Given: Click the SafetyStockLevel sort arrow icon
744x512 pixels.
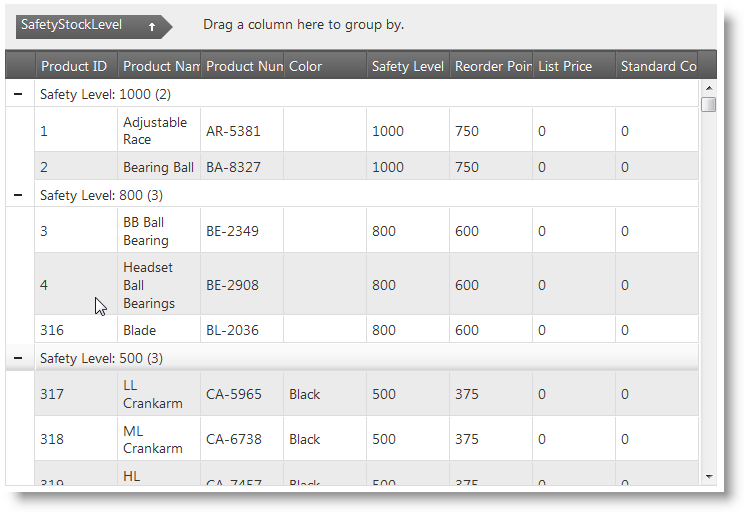Looking at the screenshot, I should (151, 27).
